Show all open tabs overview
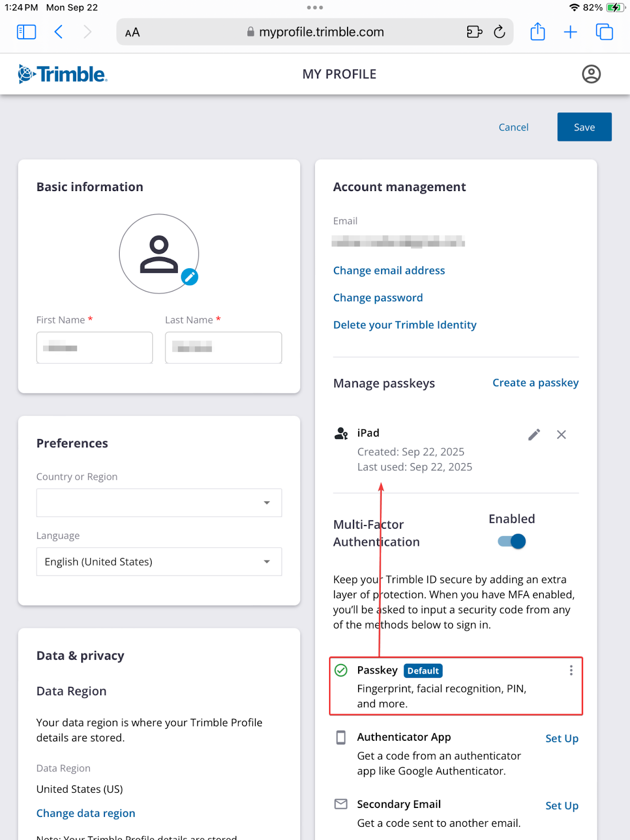This screenshot has width=630, height=840. pos(604,32)
